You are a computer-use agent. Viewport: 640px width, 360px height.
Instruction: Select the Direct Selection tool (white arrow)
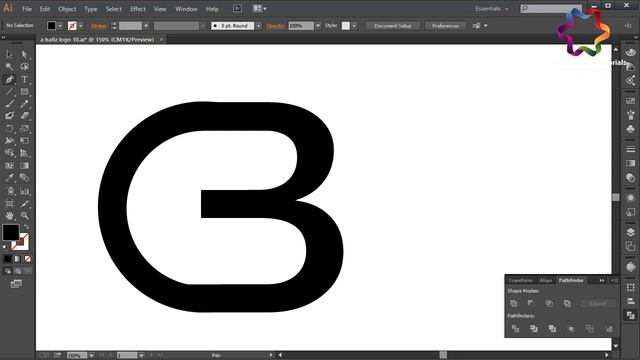[x=24, y=54]
